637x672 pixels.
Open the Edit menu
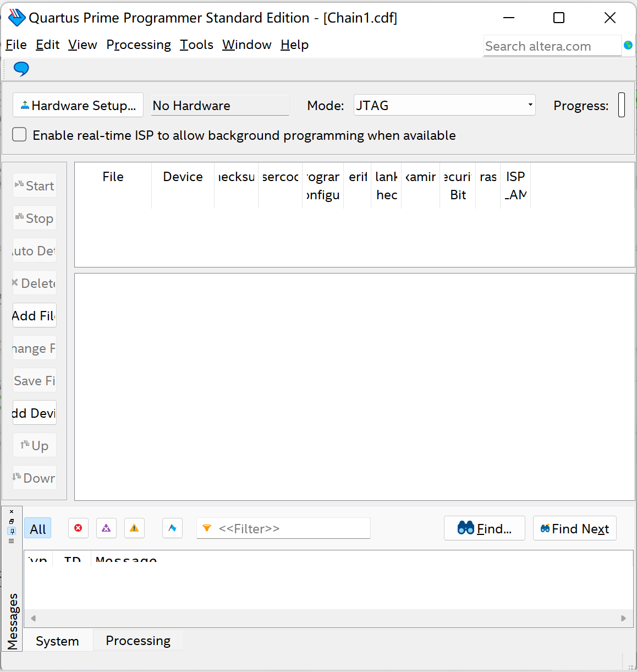click(48, 45)
